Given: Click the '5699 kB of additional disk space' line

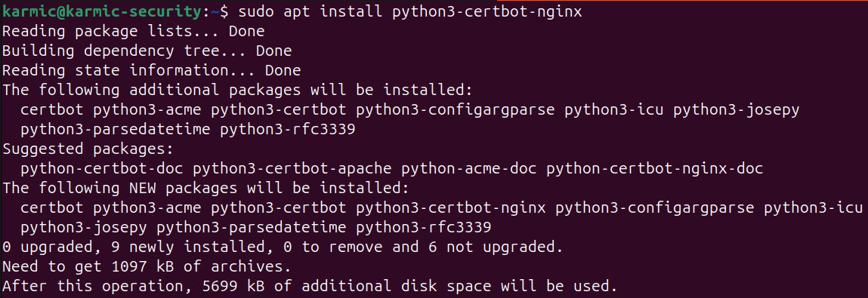Looking at the screenshot, I should click(x=310, y=287).
